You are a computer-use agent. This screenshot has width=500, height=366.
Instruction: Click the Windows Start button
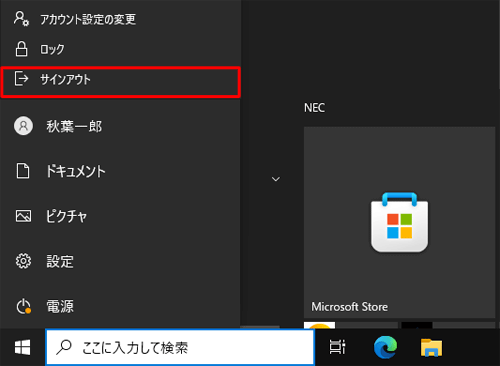click(23, 348)
